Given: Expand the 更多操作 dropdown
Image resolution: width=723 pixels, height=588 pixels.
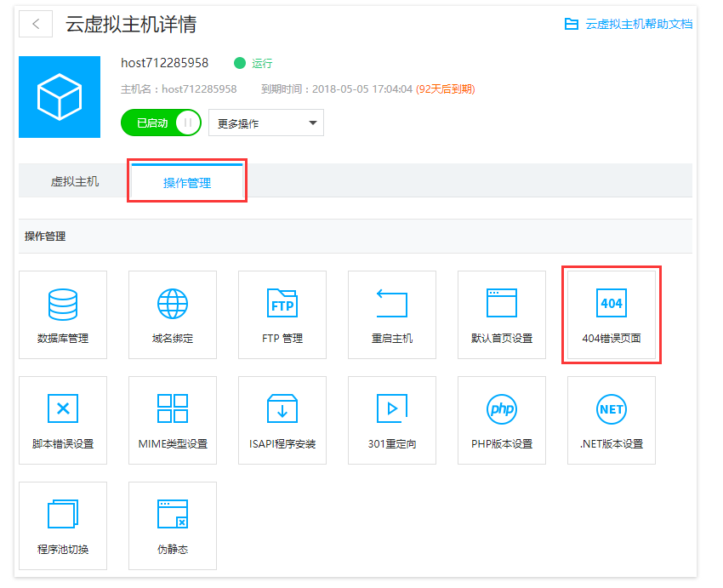Looking at the screenshot, I should click(x=265, y=123).
